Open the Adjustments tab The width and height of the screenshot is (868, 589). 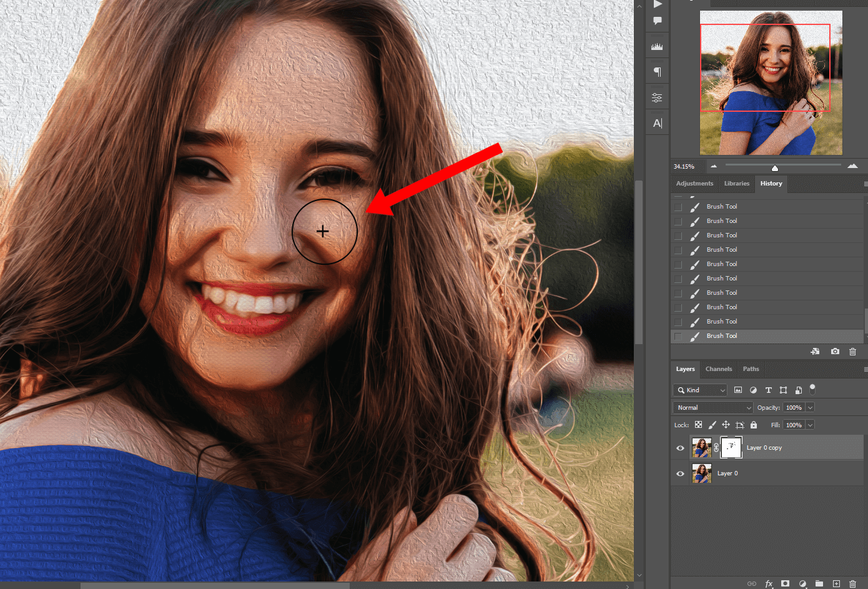click(x=694, y=183)
